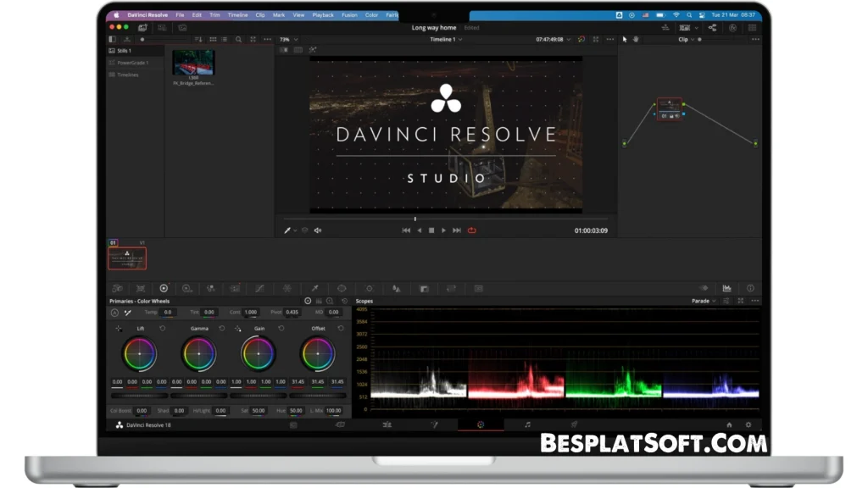Open the Deliver page icon
The image size is (868, 488).
(572, 425)
